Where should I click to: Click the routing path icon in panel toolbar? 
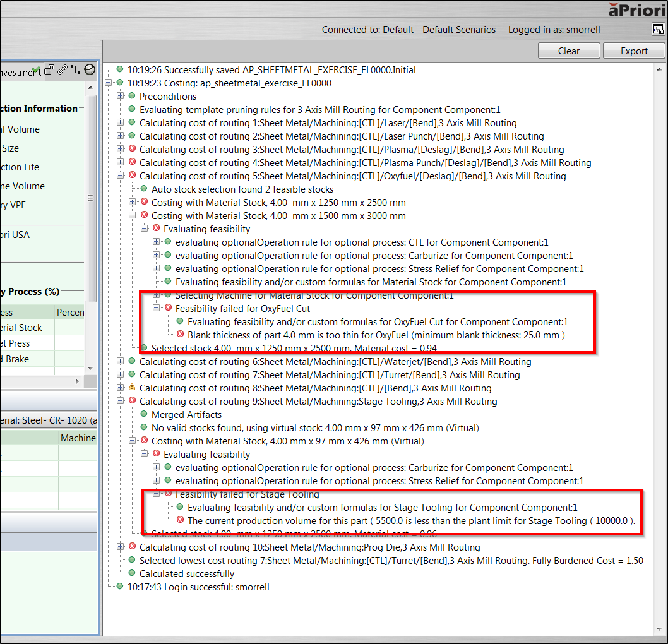click(x=75, y=69)
